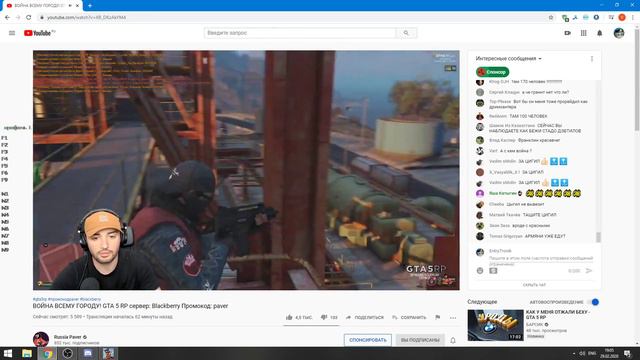Screen dimensions: 640x360
Task: Like the video with thumbs up
Action: pos(299,317)
